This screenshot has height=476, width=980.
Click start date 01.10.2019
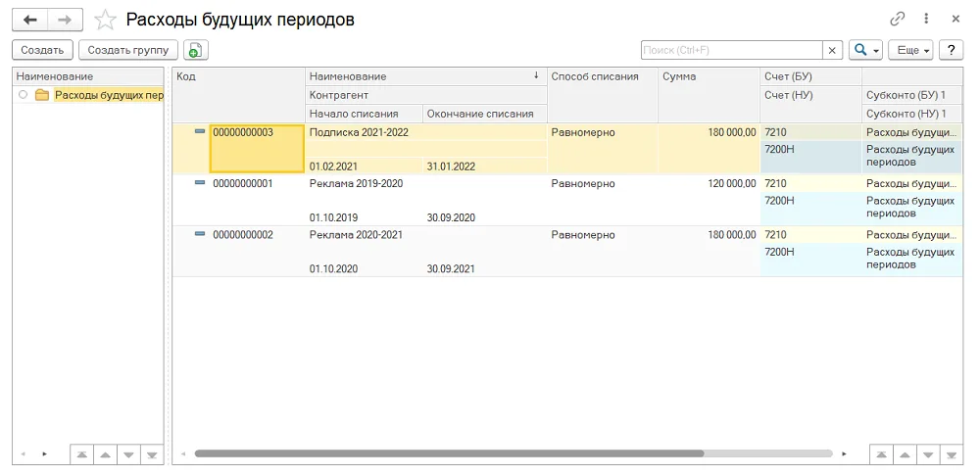pos(334,218)
